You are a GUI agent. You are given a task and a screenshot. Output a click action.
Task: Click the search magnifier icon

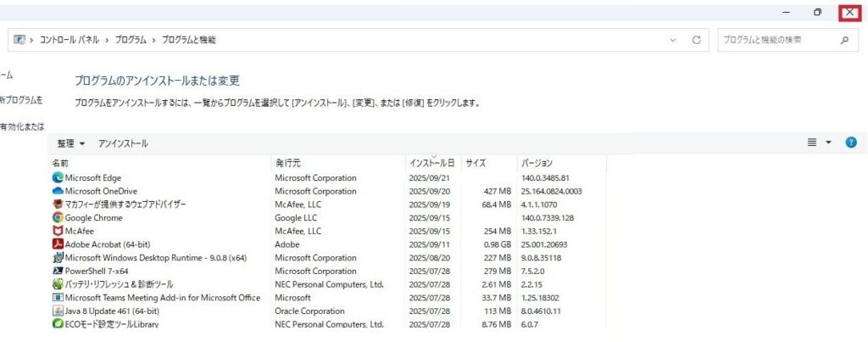point(844,40)
